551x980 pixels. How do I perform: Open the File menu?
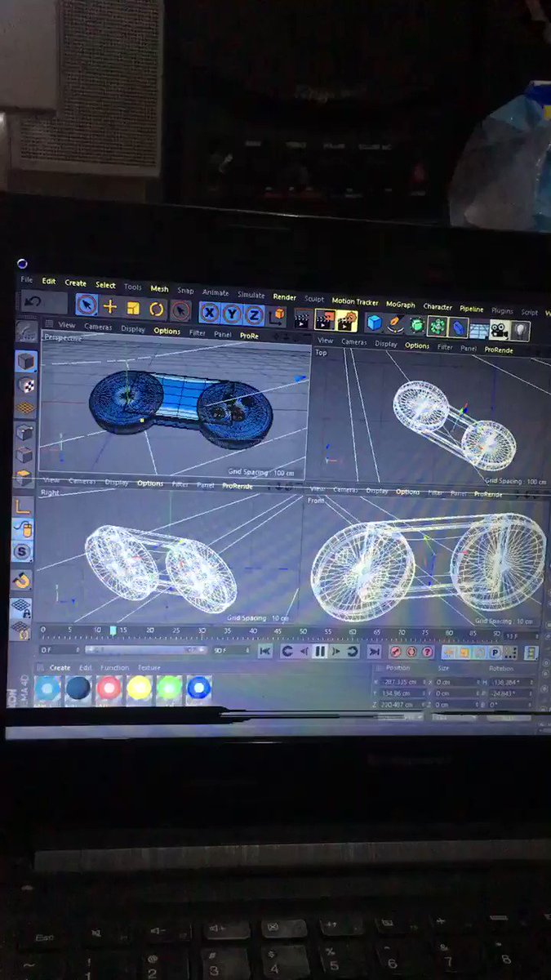pos(27,279)
